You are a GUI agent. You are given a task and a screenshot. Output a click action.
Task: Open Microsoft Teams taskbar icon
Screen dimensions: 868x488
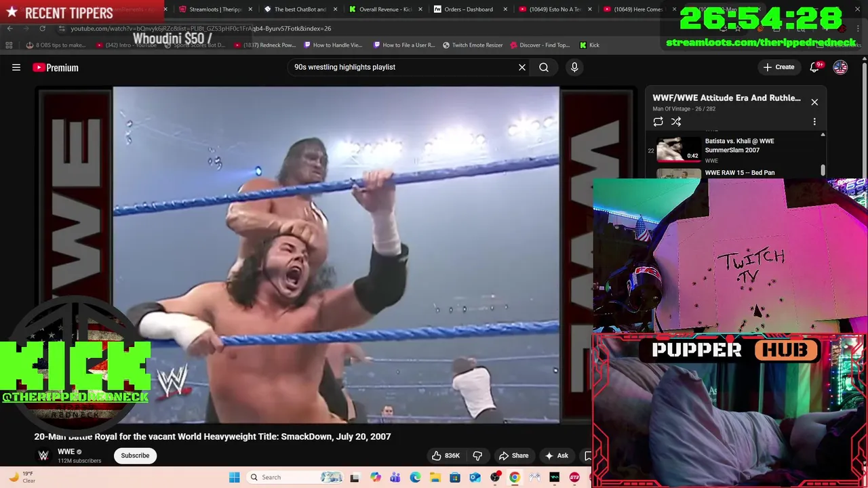pyautogui.click(x=395, y=477)
